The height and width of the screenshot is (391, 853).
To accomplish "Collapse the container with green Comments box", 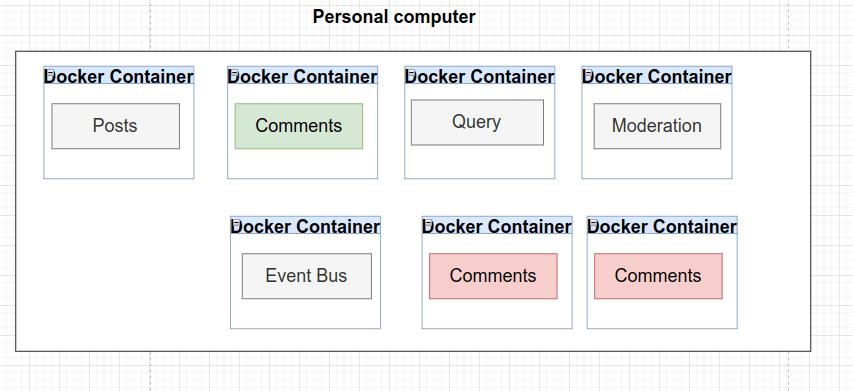I will (233, 73).
